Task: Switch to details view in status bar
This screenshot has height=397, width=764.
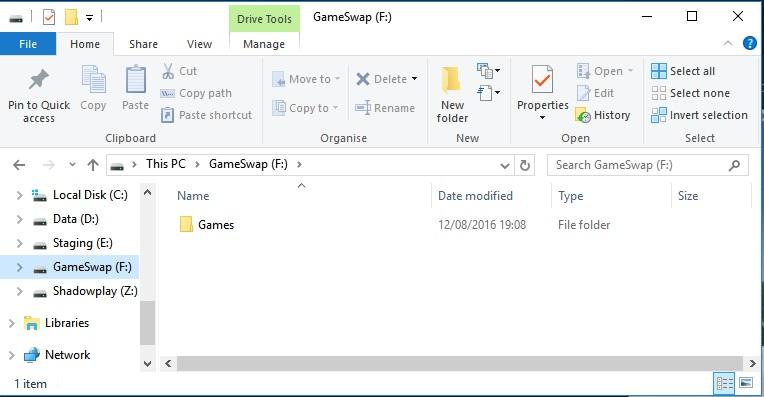Action: (725, 383)
